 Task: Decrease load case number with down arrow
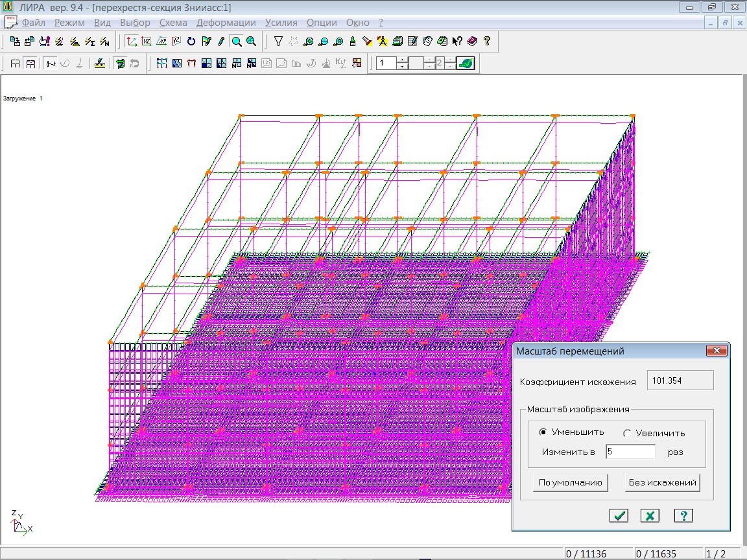tap(402, 67)
